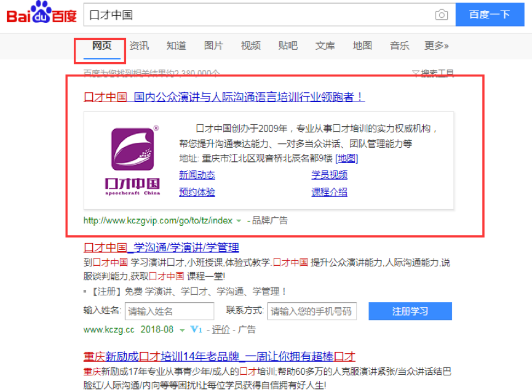The width and height of the screenshot is (532, 392).
Task: Open the 学员视频 link
Action: click(329, 175)
